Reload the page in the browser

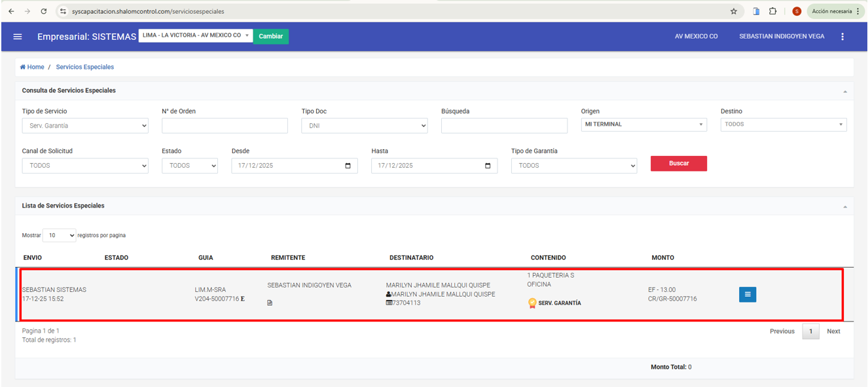[x=43, y=11]
